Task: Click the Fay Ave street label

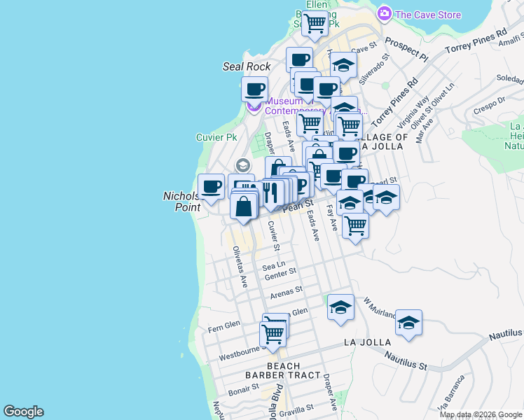Action: (x=331, y=218)
